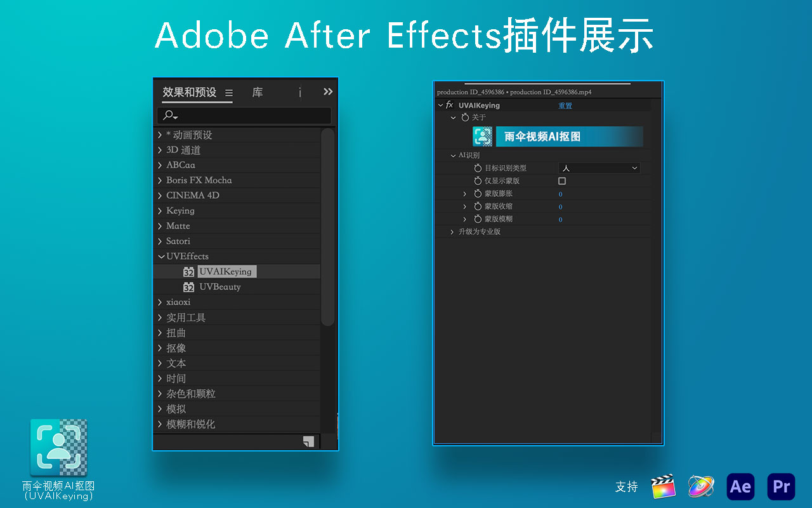The image size is (812, 508).
Task: Expand the 抠像 category
Action: 160,348
